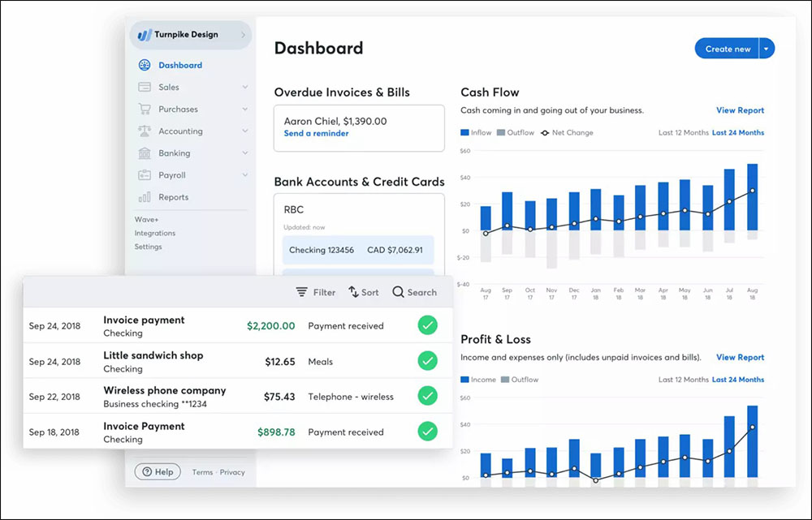Viewport: 812px width, 520px height.
Task: Open the Create new dropdown arrow
Action: [x=765, y=48]
